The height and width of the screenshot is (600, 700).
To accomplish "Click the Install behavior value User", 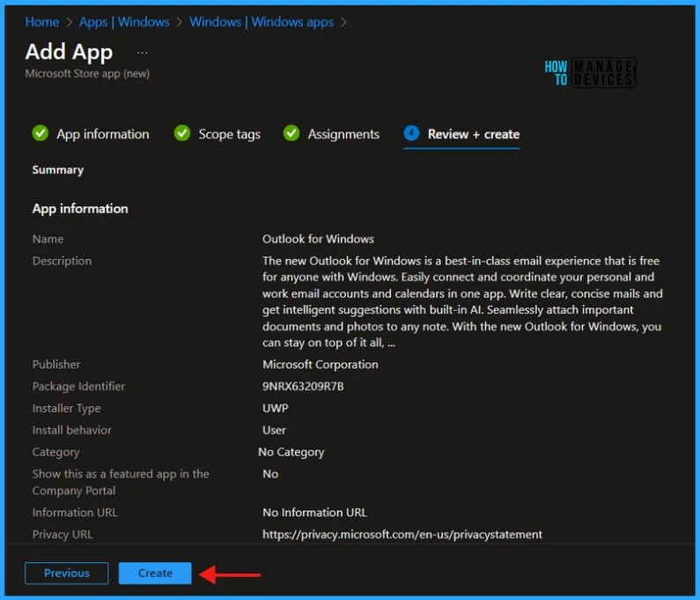I will click(x=274, y=430).
